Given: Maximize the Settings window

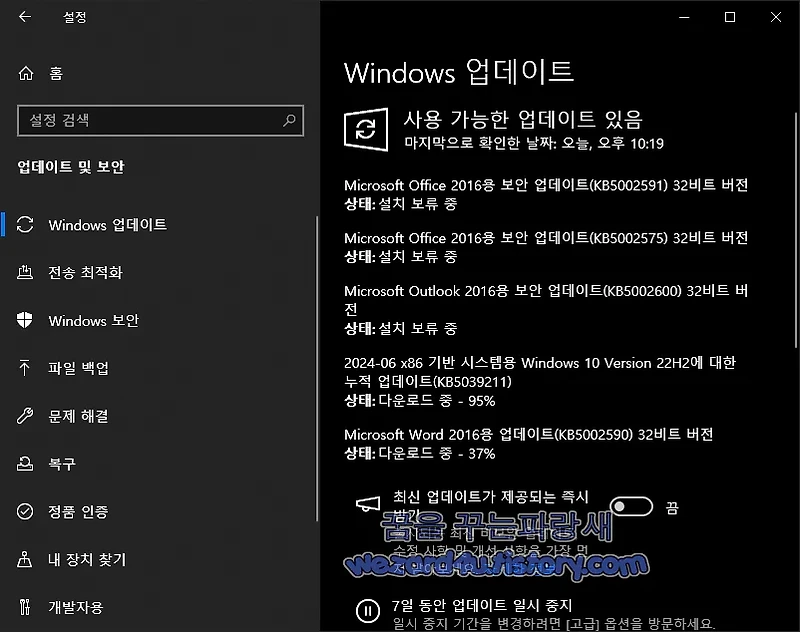Looking at the screenshot, I should [x=730, y=17].
